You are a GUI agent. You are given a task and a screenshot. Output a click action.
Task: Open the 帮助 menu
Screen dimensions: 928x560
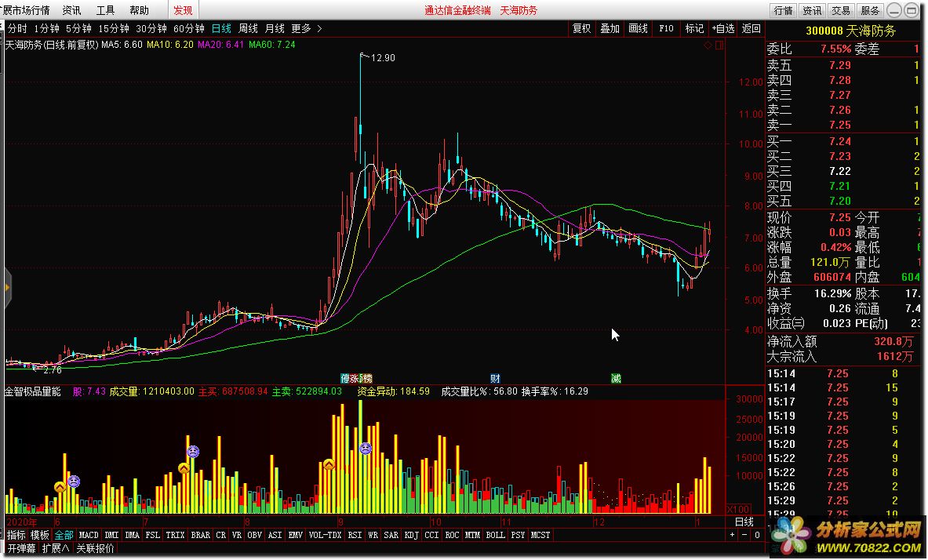tap(139, 11)
